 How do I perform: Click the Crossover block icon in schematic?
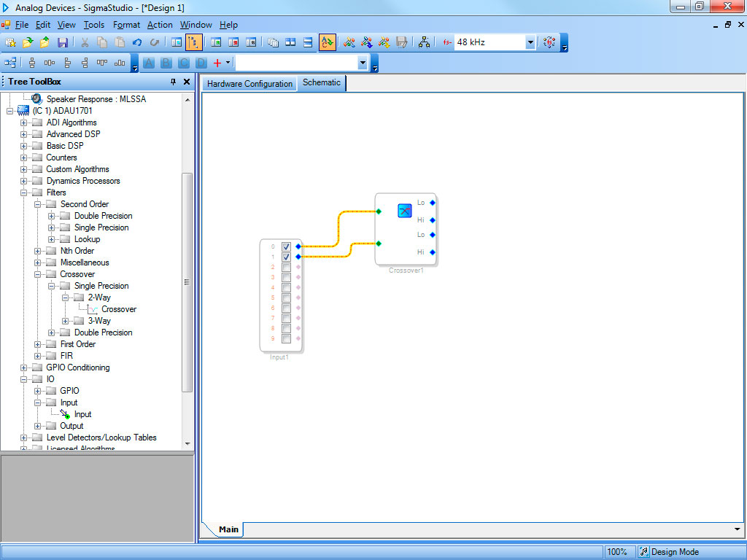click(x=405, y=211)
